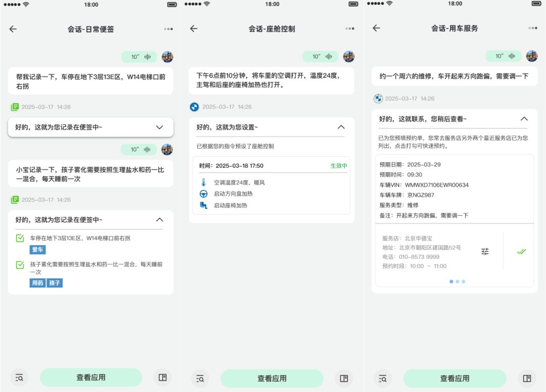This screenshot has height=392, width=546.
Task: Select the 用药 tag
Action: click(x=38, y=283)
